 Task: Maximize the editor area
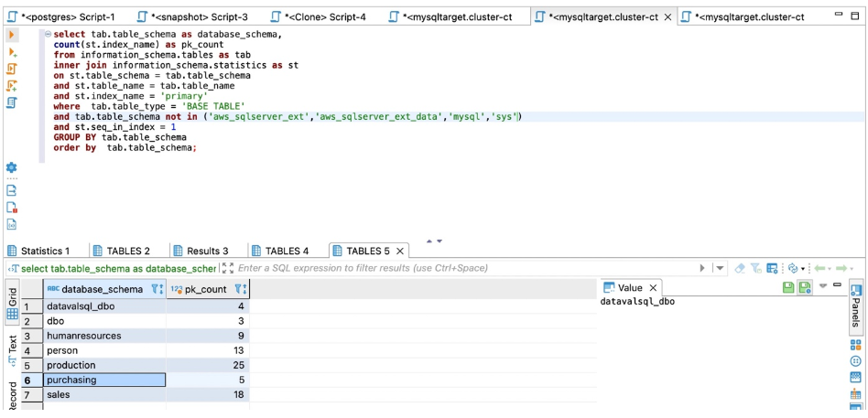(x=855, y=16)
